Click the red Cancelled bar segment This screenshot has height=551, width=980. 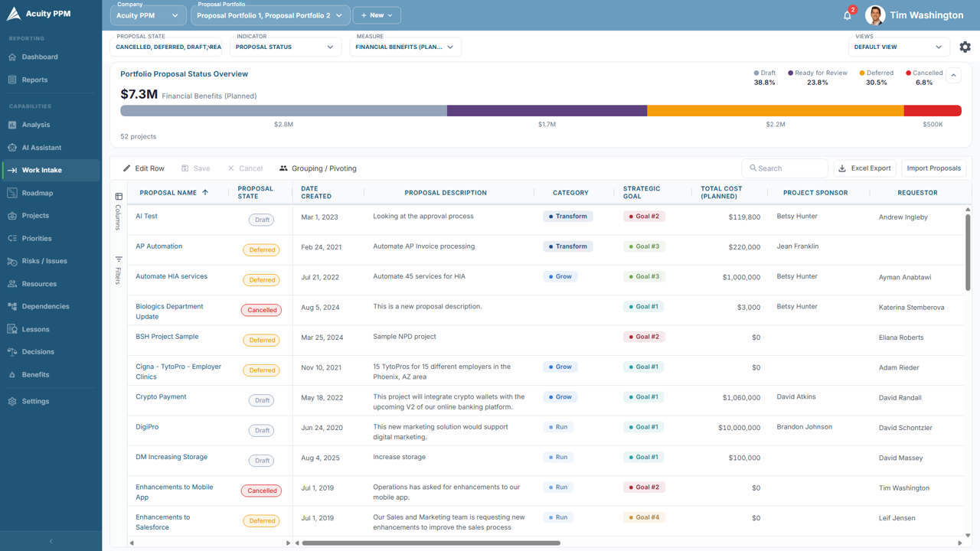(x=933, y=111)
